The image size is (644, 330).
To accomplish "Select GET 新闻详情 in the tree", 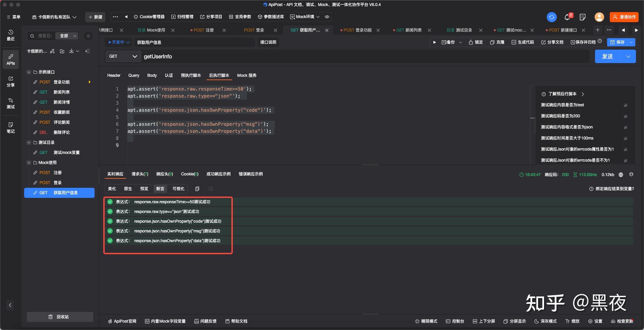I will tap(59, 102).
